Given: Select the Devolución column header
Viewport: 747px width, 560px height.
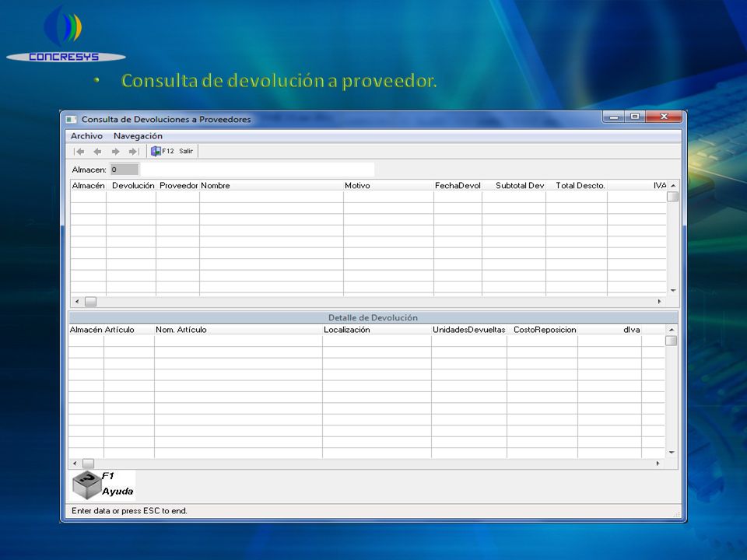Looking at the screenshot, I should (133, 186).
